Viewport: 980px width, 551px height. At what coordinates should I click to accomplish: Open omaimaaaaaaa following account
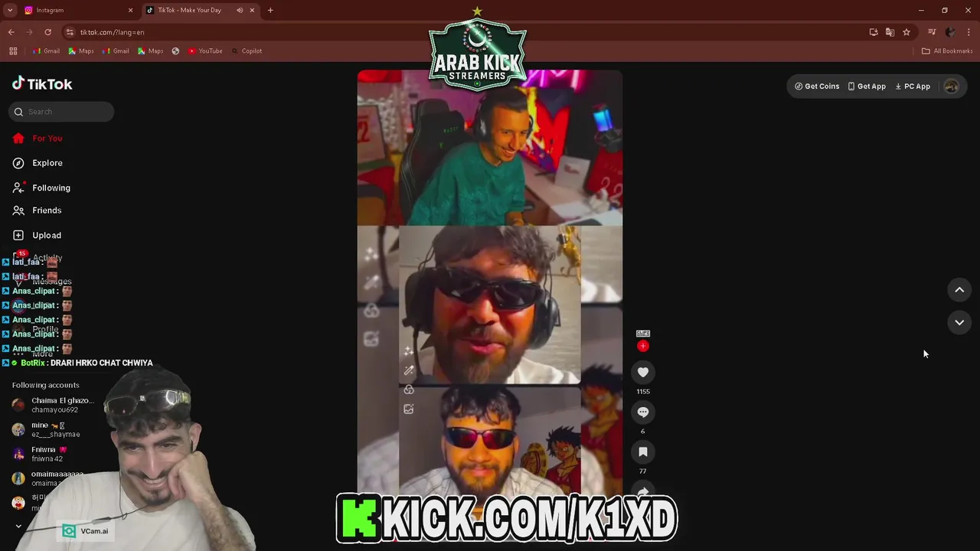click(47, 478)
